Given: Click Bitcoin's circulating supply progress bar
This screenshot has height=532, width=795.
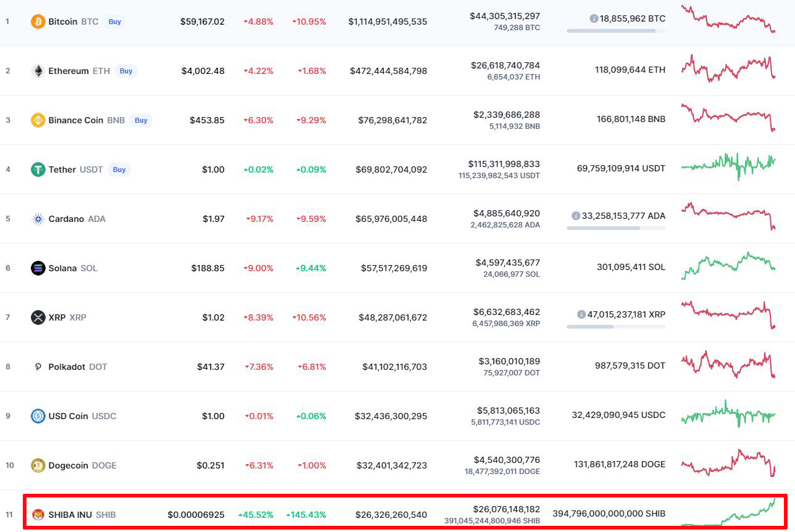Looking at the screenshot, I should (616, 30).
